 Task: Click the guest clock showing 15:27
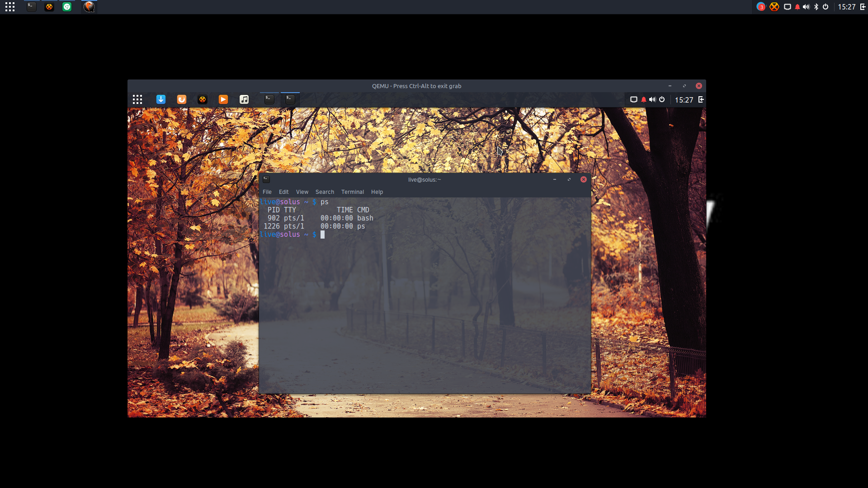pos(684,100)
